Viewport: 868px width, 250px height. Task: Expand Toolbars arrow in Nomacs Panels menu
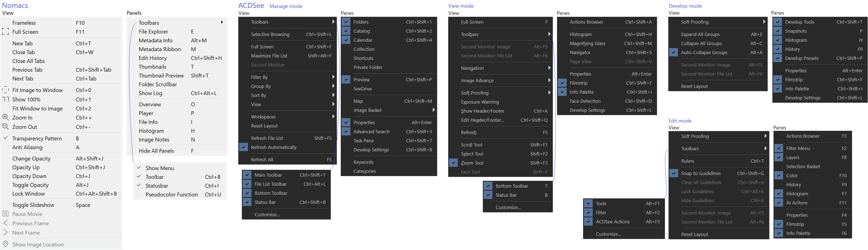point(222,22)
